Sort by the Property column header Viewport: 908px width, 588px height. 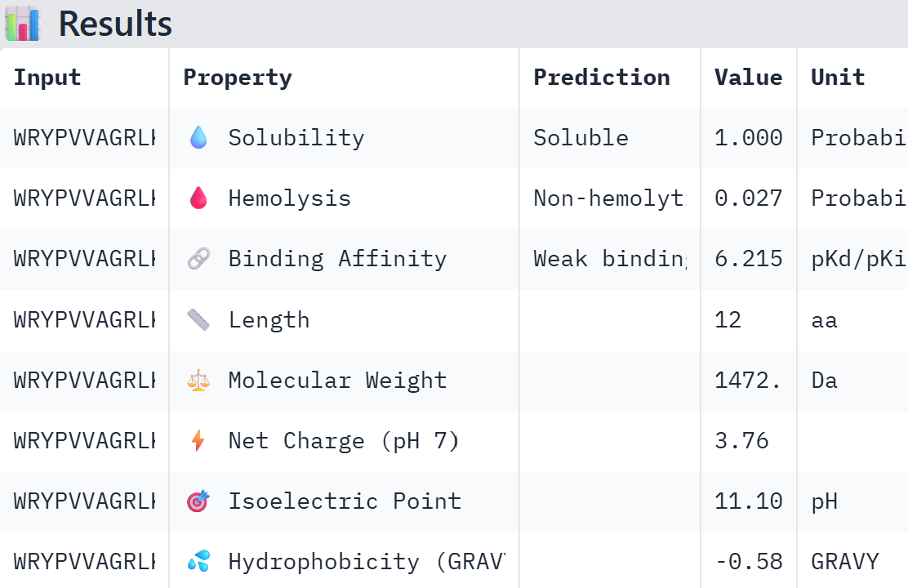237,78
